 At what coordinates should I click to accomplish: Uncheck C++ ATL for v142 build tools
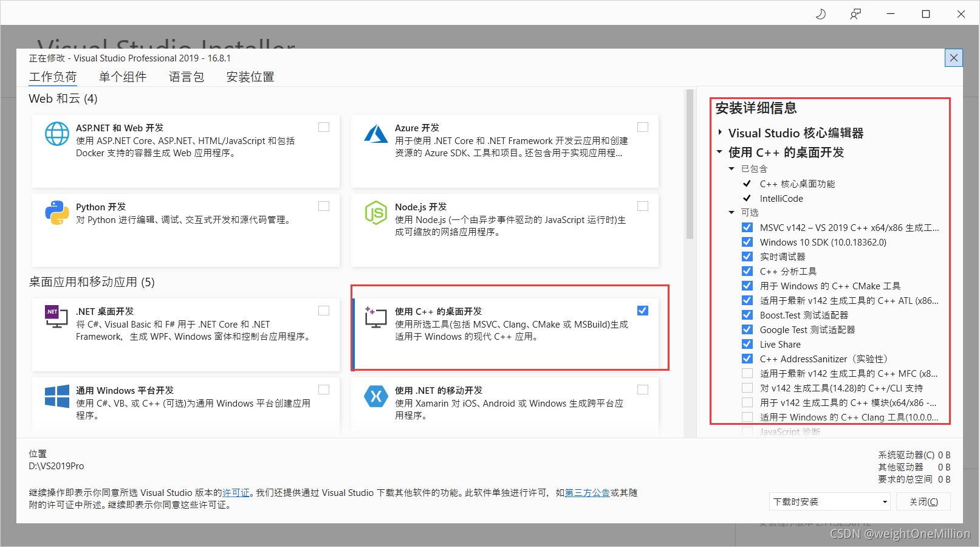click(x=747, y=300)
